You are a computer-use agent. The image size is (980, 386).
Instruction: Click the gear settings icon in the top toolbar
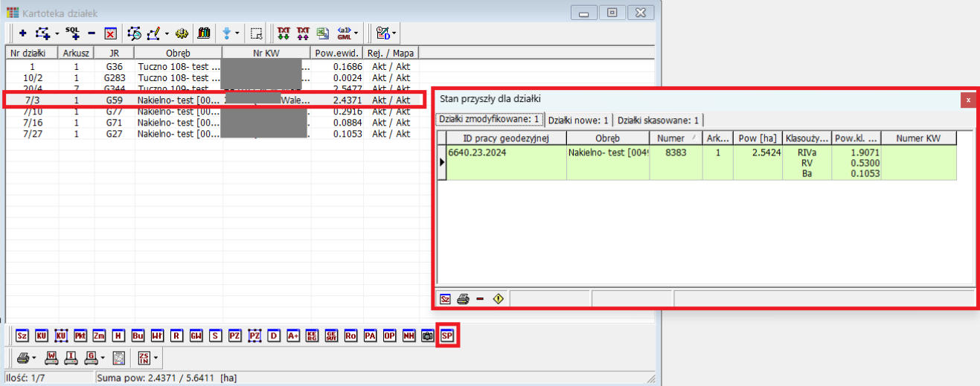click(x=181, y=33)
